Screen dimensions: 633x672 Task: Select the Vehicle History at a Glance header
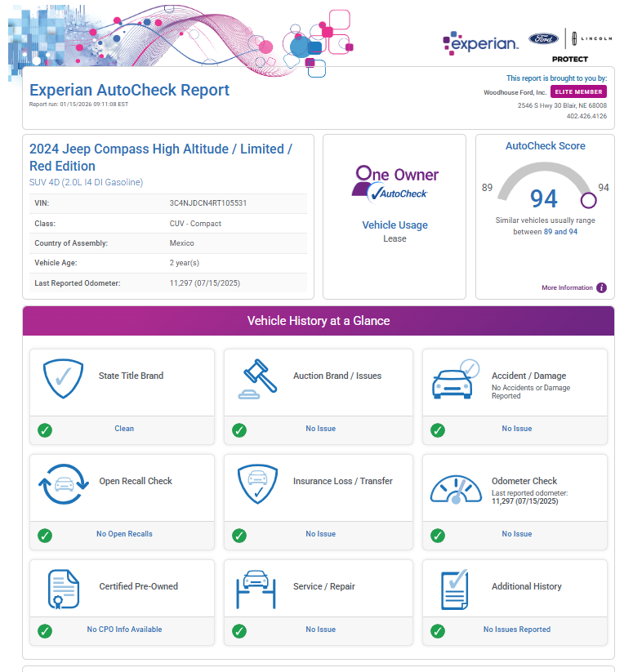[319, 321]
